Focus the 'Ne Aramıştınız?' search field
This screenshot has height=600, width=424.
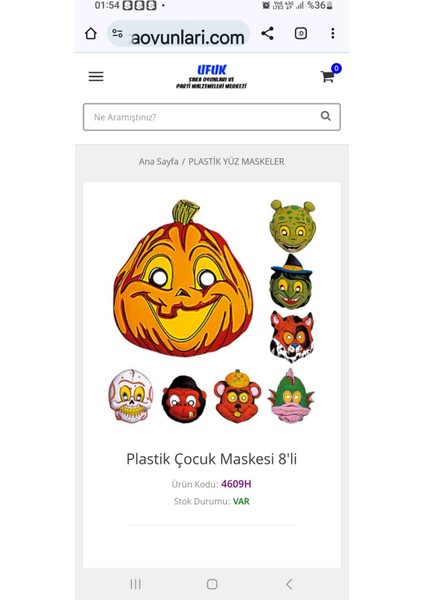[212, 117]
